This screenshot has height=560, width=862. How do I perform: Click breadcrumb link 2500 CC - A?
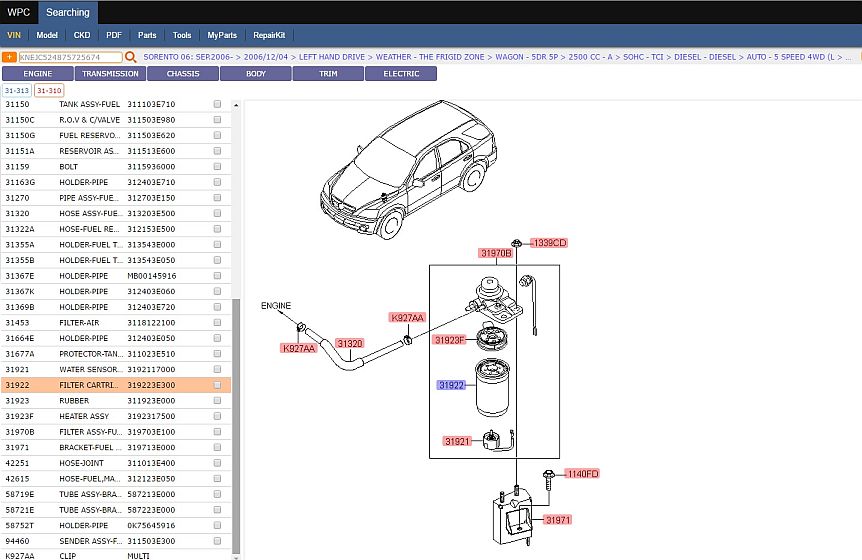590,57
